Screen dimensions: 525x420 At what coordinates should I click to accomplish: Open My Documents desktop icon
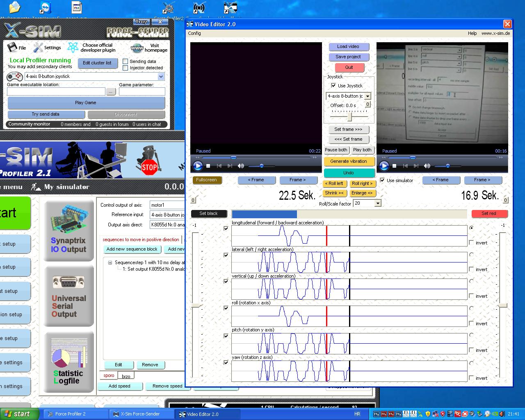(x=14, y=7)
